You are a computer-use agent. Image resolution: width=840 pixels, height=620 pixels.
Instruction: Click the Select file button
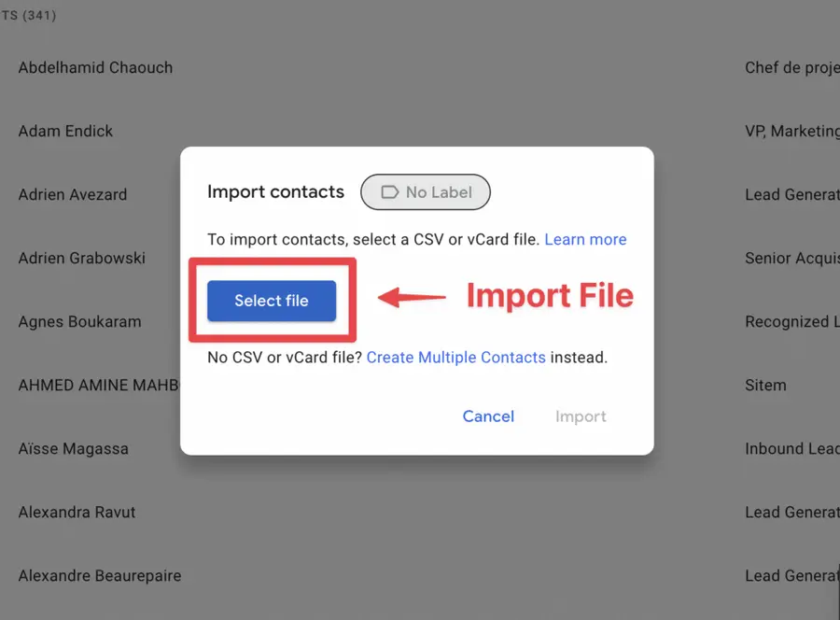(270, 300)
